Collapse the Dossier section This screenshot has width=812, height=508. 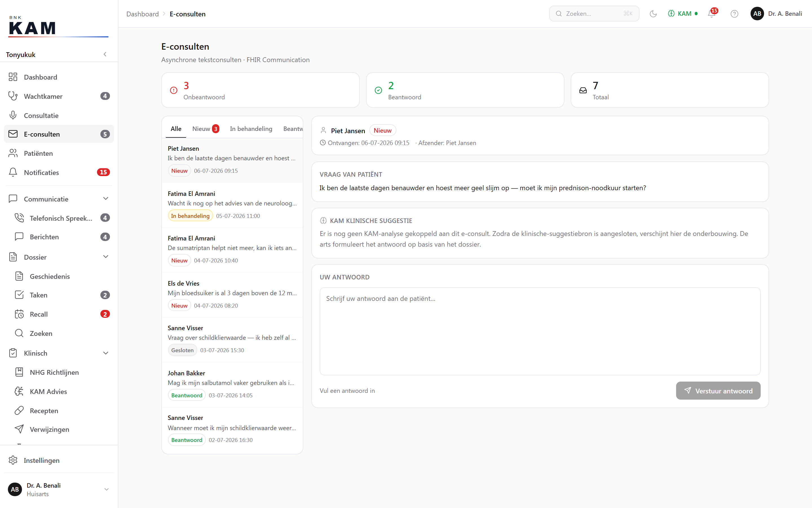click(x=106, y=257)
